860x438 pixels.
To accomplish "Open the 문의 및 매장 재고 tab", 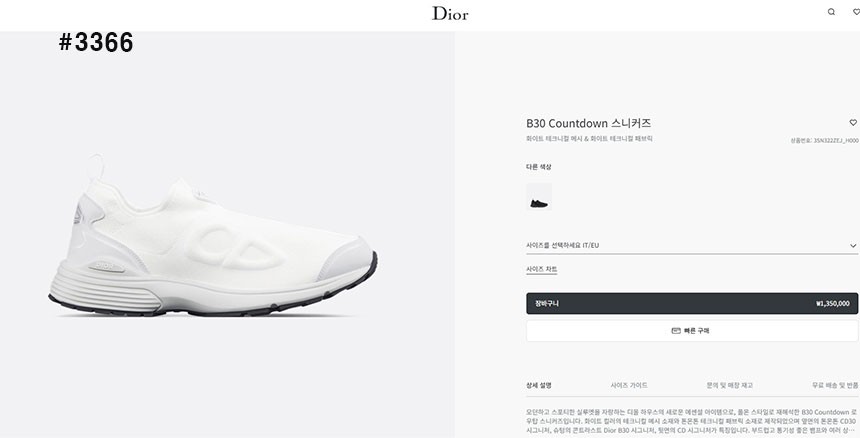I will pyautogui.click(x=730, y=385).
